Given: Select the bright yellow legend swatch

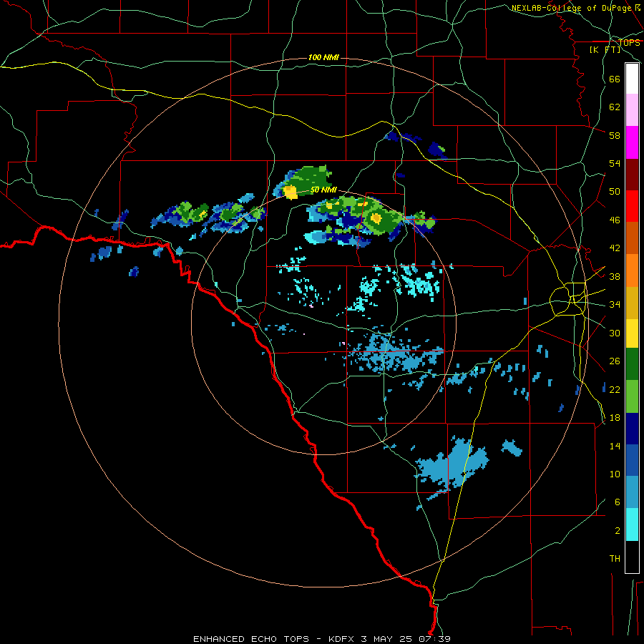Looking at the screenshot, I should pos(632,333).
